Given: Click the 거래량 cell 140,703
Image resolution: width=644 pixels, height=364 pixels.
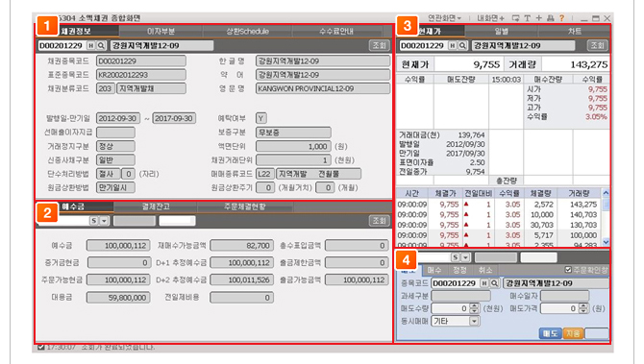Looking at the screenshot, I should (x=583, y=214).
